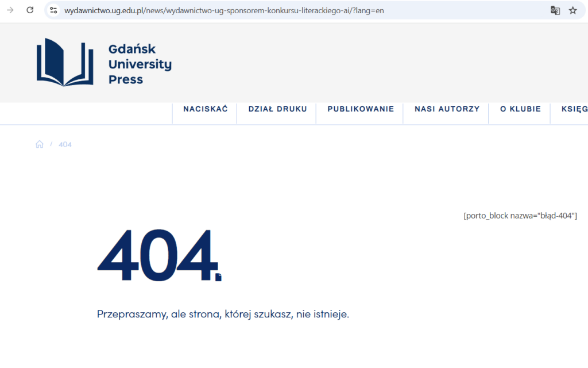
Task: Click the 'Przepraszamy' error message text
Action: [223, 314]
